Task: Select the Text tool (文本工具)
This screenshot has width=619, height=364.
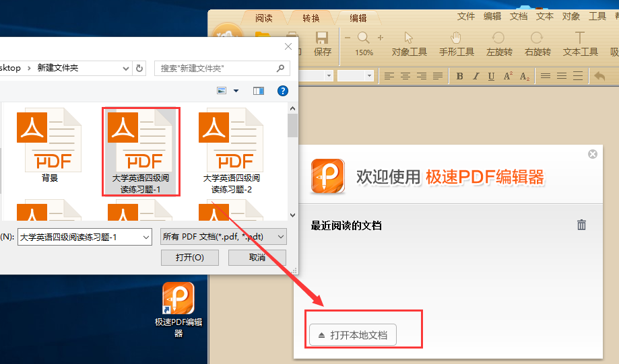Action: (x=580, y=44)
